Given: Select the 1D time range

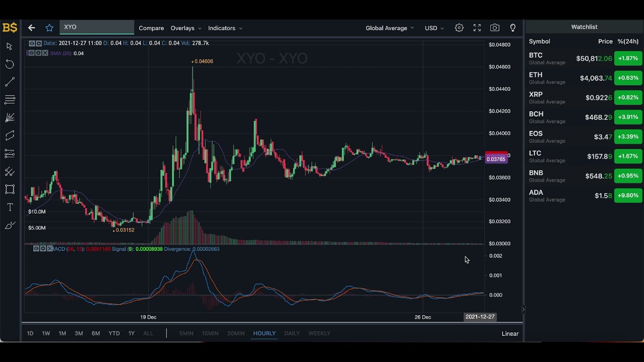Looking at the screenshot, I should [x=30, y=333].
